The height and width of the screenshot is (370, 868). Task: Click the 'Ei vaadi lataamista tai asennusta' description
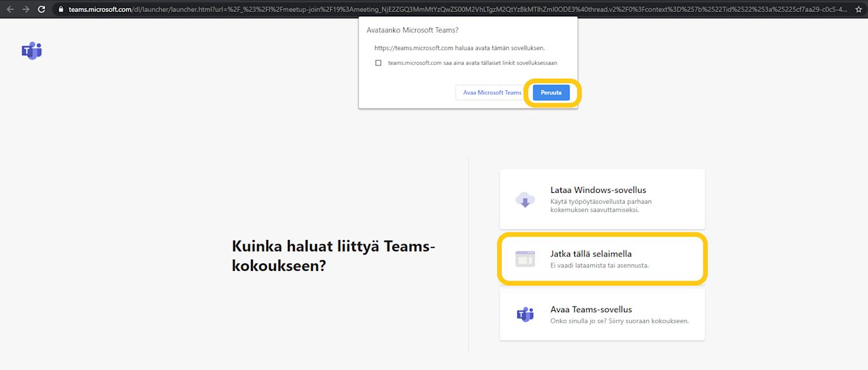pos(599,265)
